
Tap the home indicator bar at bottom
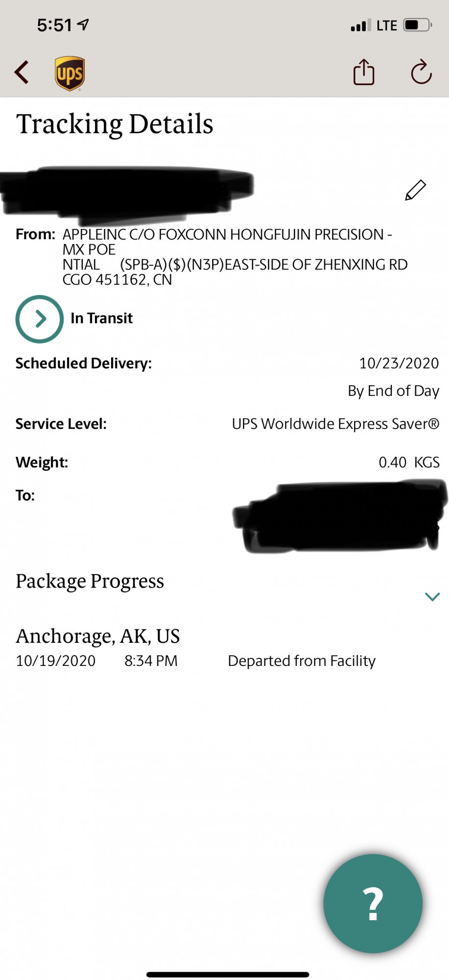pyautogui.click(x=228, y=975)
